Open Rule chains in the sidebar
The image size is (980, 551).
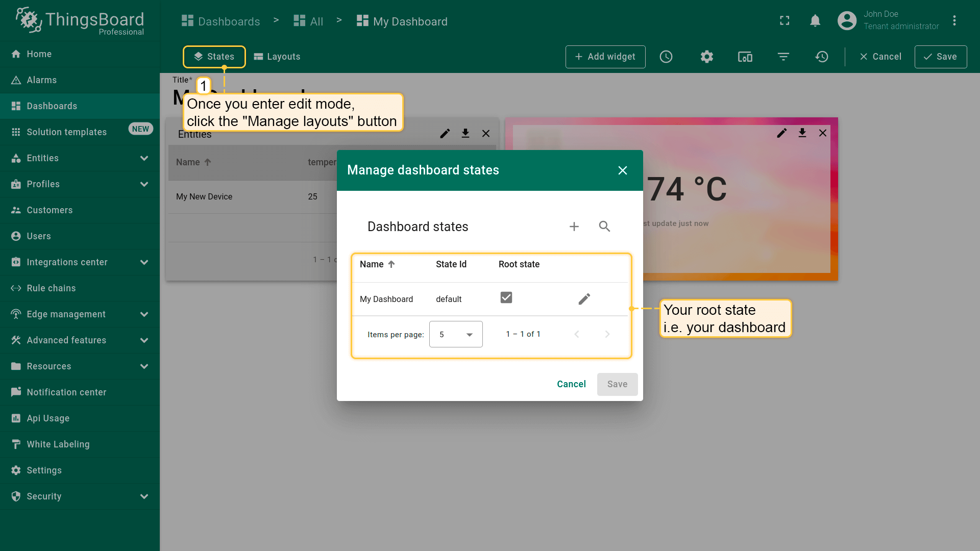(x=80, y=288)
